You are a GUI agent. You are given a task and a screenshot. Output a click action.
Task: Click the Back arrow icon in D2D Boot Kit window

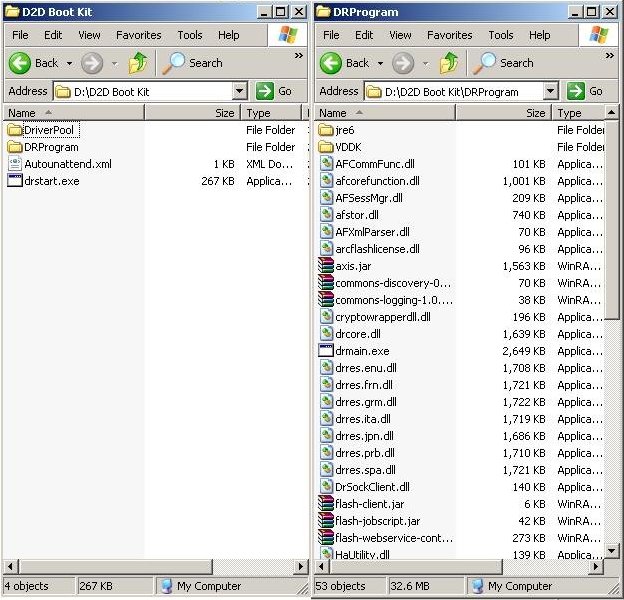coord(20,63)
